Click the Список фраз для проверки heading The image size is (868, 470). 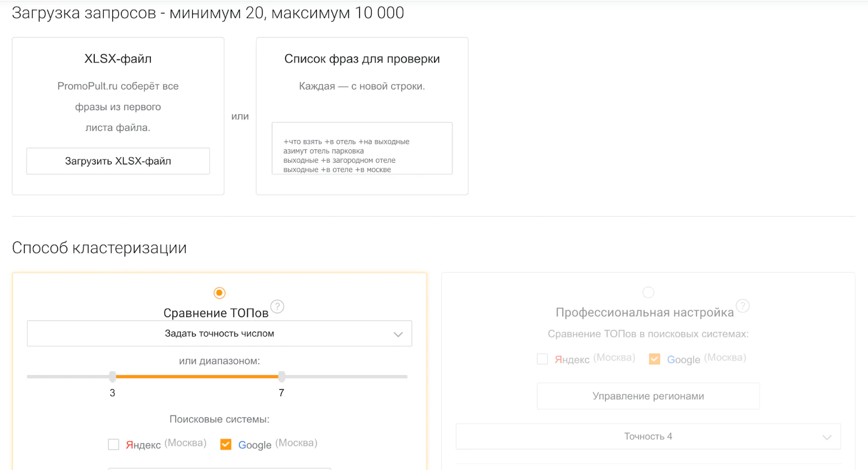(x=362, y=59)
